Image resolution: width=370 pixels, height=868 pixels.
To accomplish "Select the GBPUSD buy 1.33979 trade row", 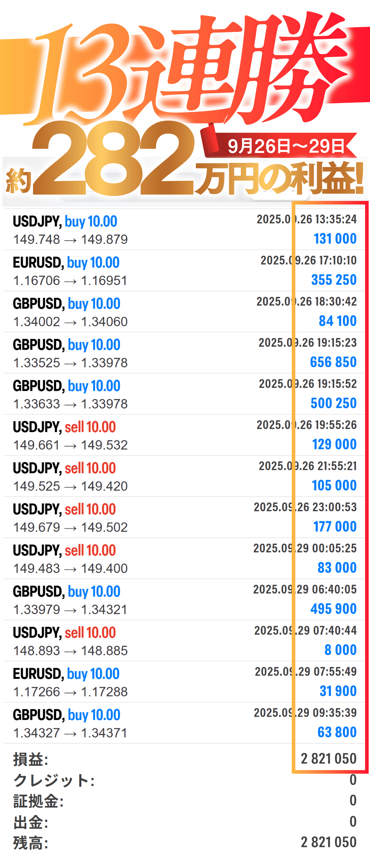I will pos(135,600).
